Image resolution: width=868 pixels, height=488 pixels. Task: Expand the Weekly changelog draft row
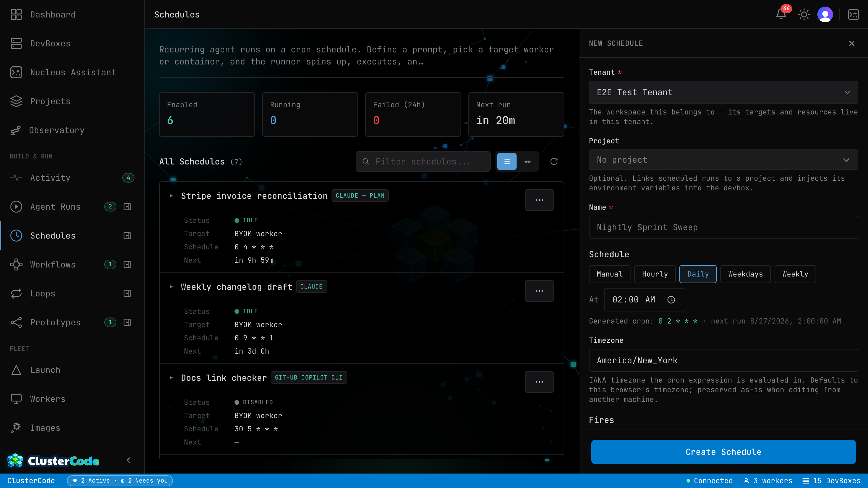coord(171,286)
